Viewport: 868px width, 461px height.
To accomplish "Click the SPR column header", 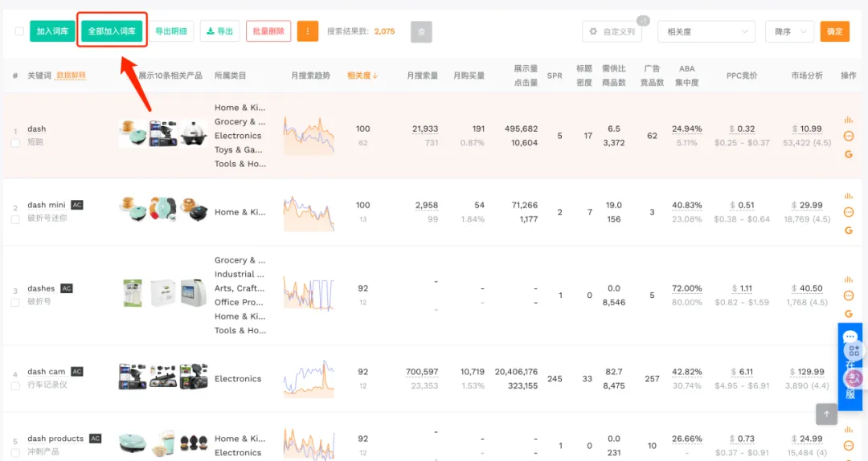I will coord(555,75).
